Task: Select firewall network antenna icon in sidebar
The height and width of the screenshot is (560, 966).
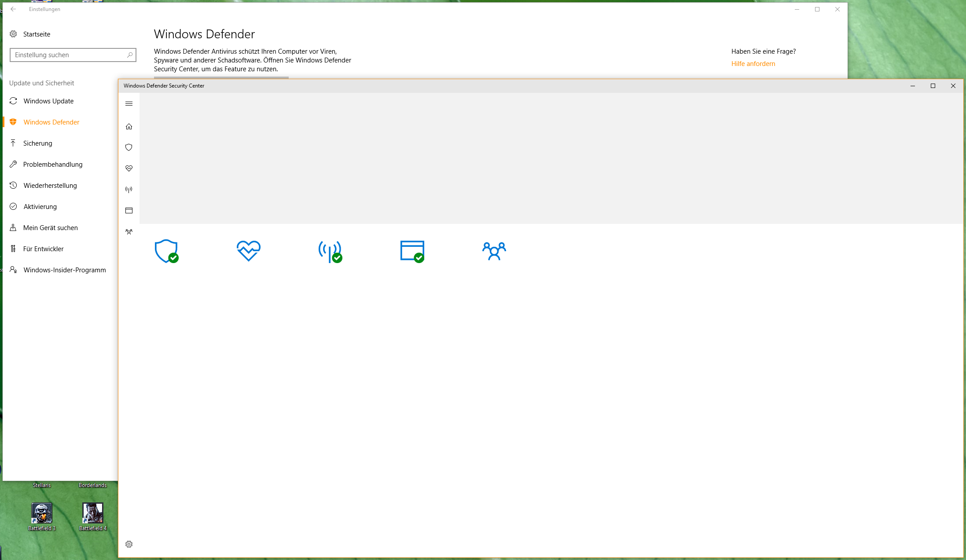Action: 129,190
